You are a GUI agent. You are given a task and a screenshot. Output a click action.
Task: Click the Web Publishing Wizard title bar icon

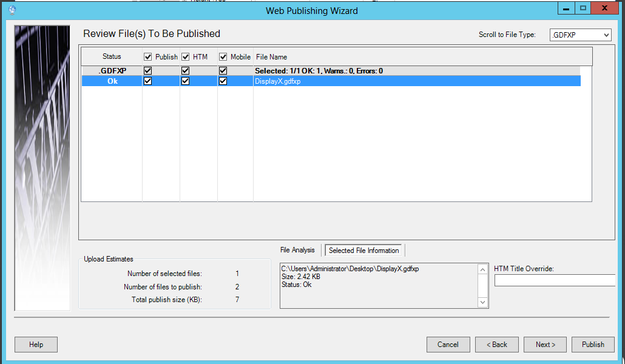[13, 10]
